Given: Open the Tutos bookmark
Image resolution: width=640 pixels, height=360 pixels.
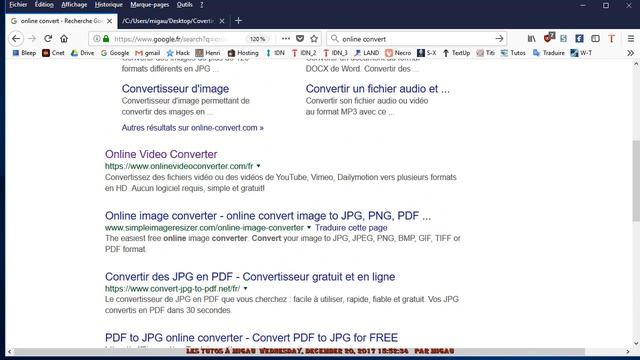Looking at the screenshot, I should click(513, 53).
